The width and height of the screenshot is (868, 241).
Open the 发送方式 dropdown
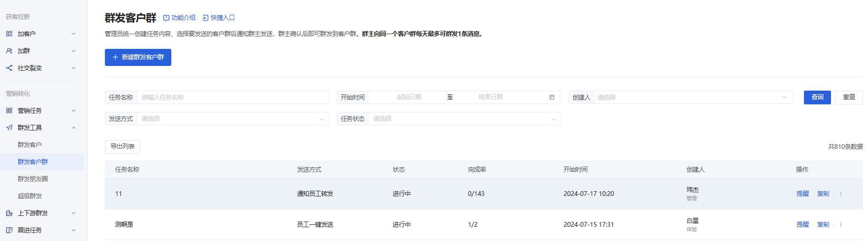coord(233,119)
